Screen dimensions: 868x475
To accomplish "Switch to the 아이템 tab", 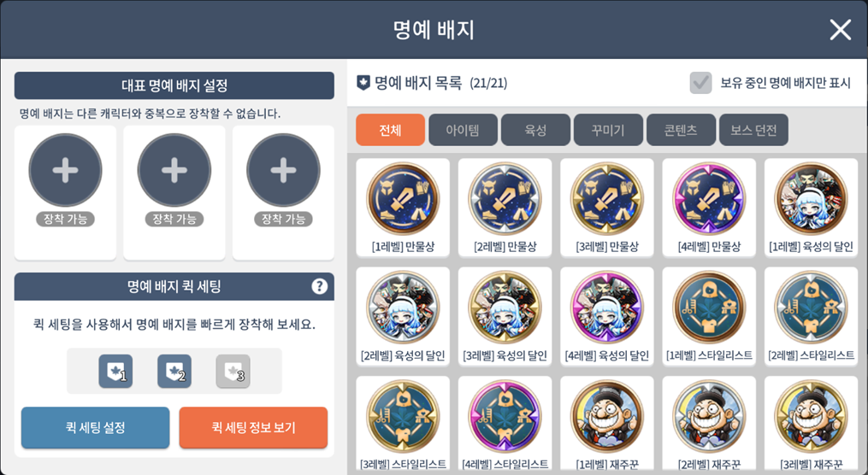I will [x=463, y=130].
